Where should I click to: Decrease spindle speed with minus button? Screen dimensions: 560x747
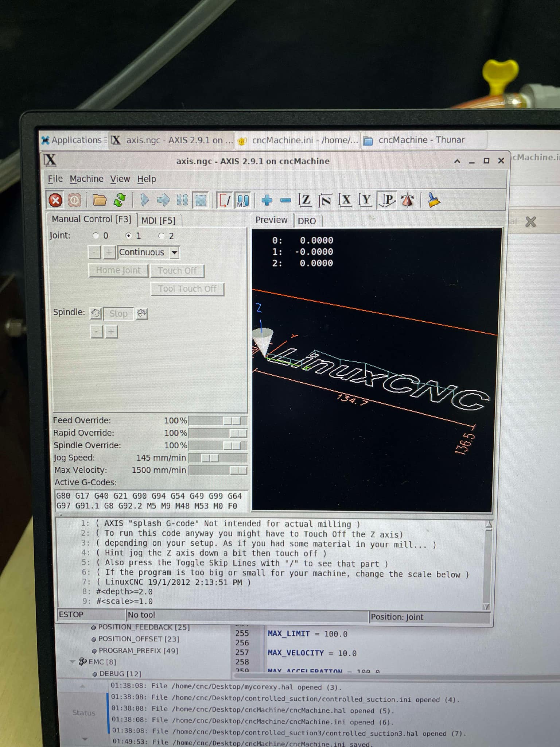[97, 332]
